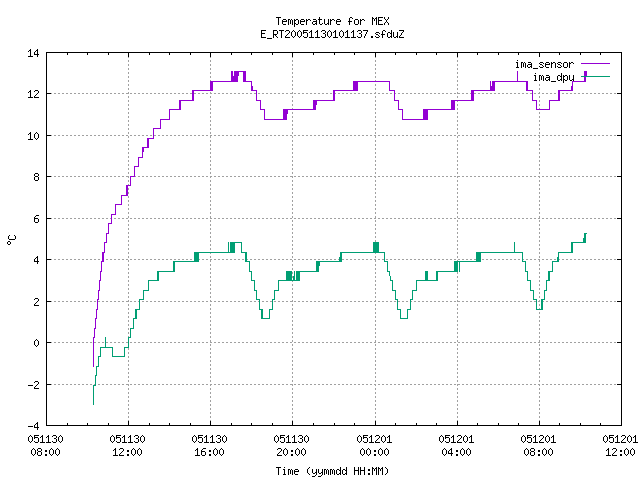Click the x-axis label 051201 08:00
640x480 pixels.
pos(538,446)
